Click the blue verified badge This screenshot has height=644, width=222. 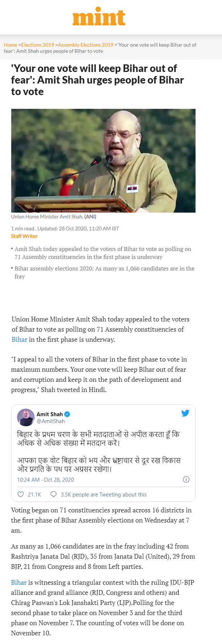click(67, 414)
